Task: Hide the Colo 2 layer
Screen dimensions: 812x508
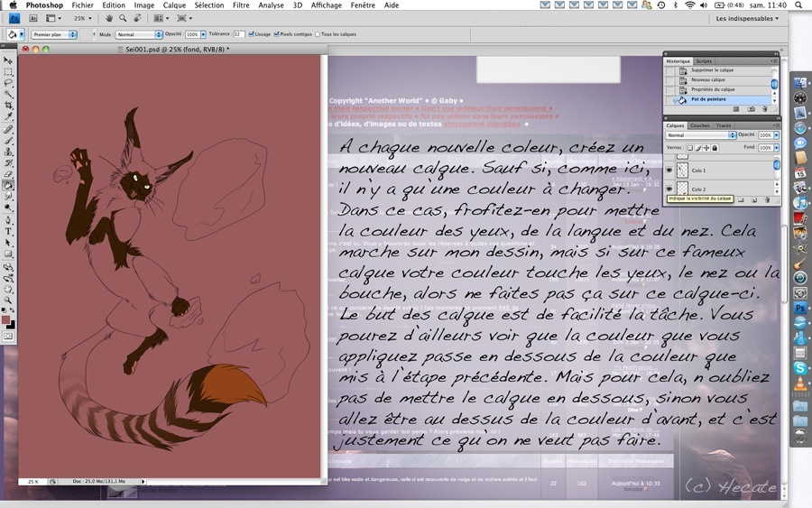Action: click(x=669, y=189)
